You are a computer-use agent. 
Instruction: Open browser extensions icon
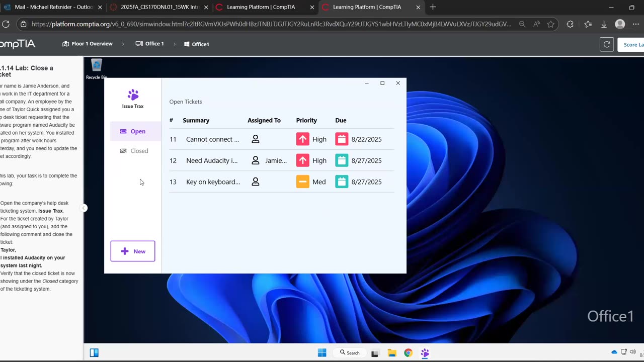(570, 24)
